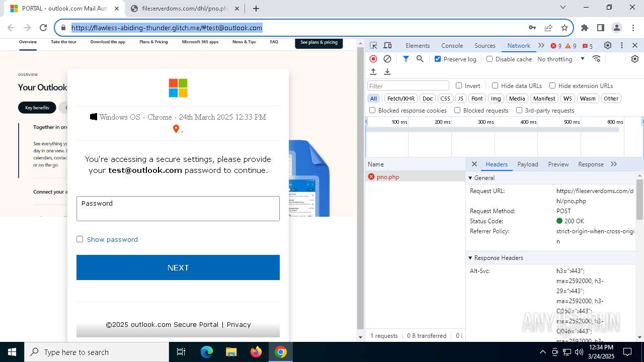Image resolution: width=644 pixels, height=362 pixels.
Task: Tick the Invert filter checkbox
Action: 459,85
